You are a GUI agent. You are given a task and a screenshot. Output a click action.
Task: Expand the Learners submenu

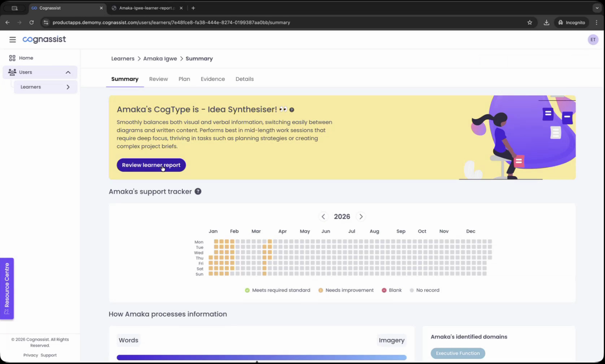(68, 87)
